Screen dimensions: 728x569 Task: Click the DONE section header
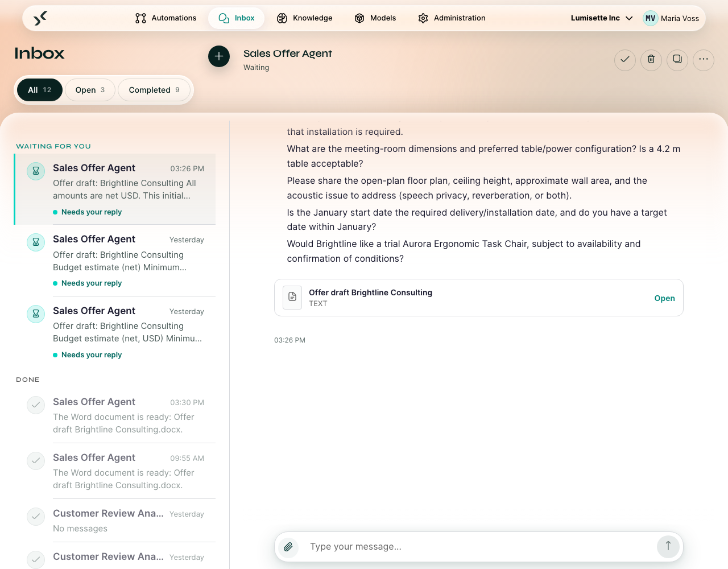pos(28,380)
